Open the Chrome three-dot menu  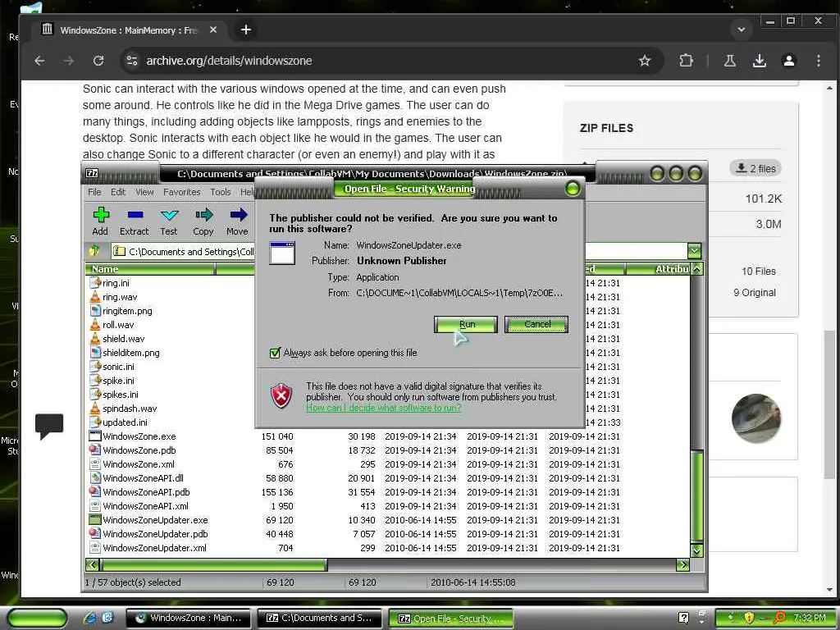[x=818, y=61]
